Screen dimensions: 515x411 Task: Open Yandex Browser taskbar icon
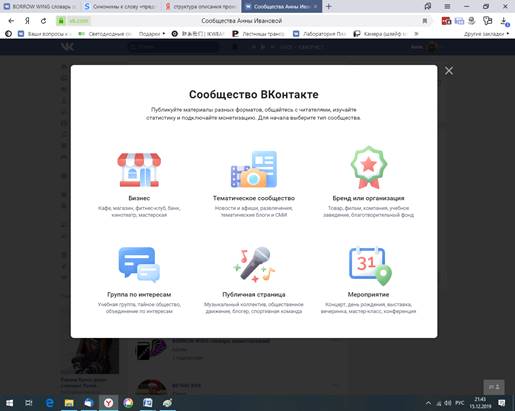click(x=108, y=403)
